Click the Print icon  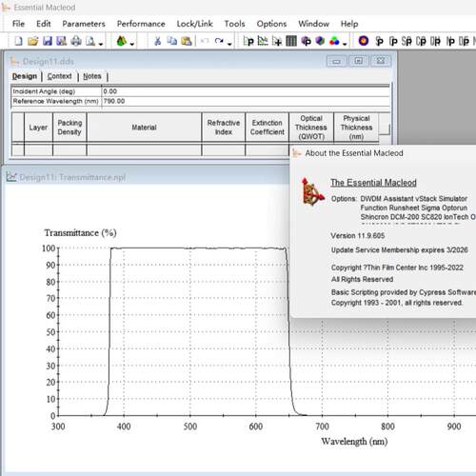76,41
